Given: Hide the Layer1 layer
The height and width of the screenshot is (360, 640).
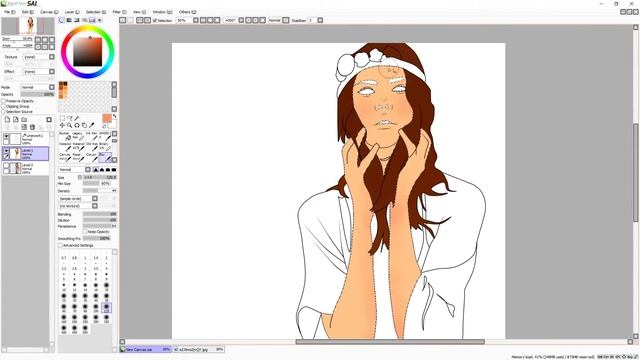Looking at the screenshot, I should pos(6,151).
